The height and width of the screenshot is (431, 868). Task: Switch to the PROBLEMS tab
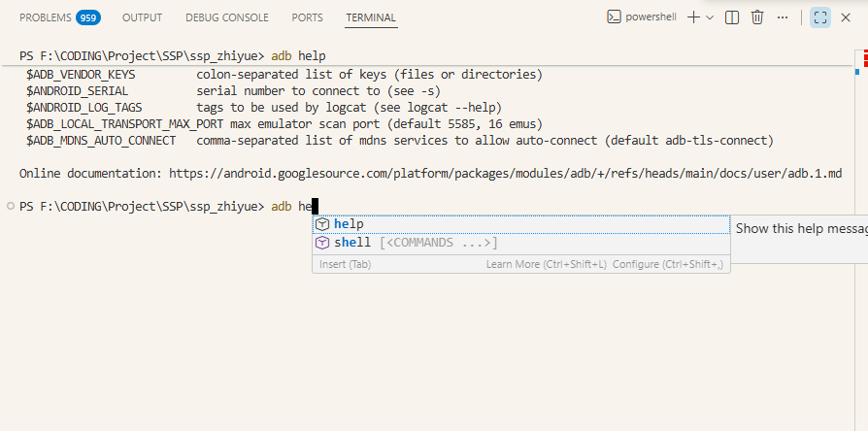tap(46, 17)
